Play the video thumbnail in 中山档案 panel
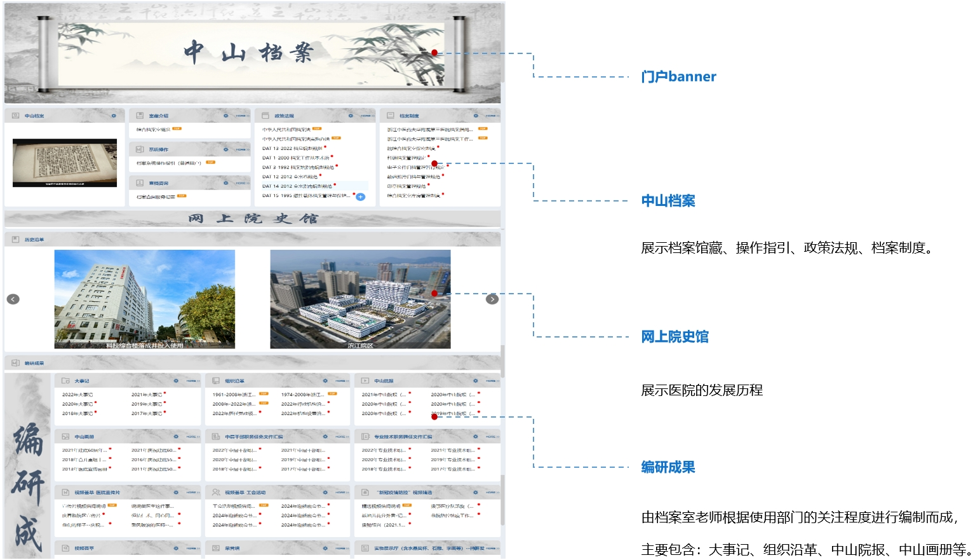This screenshot has width=980, height=560. pyautogui.click(x=65, y=163)
